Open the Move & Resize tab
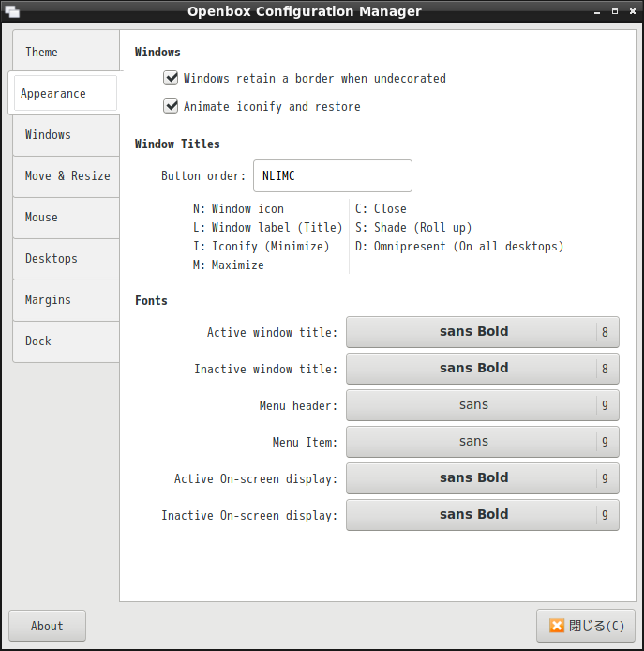The height and width of the screenshot is (651, 644). point(66,175)
